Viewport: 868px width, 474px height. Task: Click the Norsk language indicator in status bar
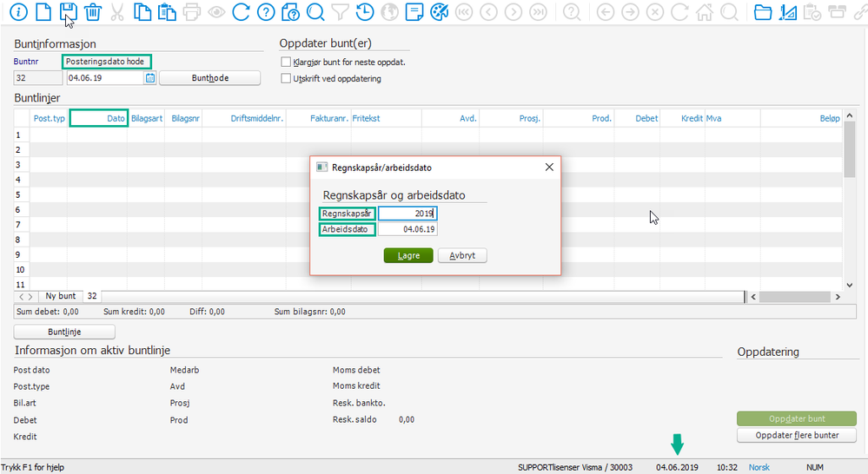pos(759,467)
